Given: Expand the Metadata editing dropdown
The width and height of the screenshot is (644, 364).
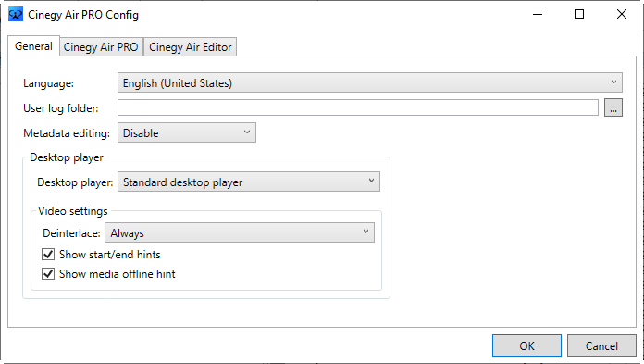Looking at the screenshot, I should click(x=187, y=132).
